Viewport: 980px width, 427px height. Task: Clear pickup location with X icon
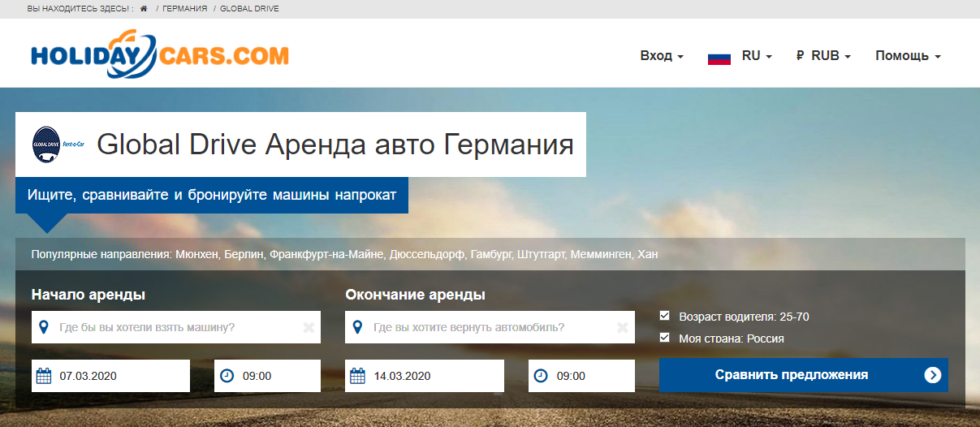(x=309, y=328)
